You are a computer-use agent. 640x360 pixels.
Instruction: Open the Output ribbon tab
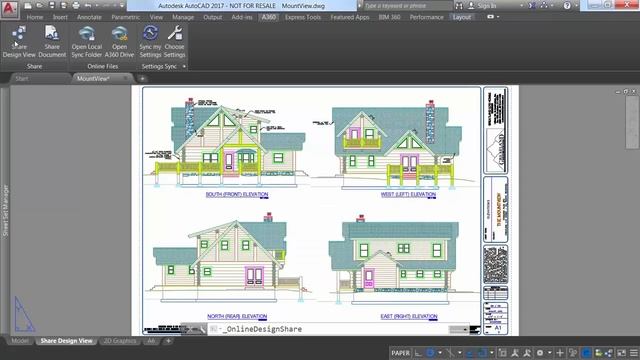(x=213, y=17)
